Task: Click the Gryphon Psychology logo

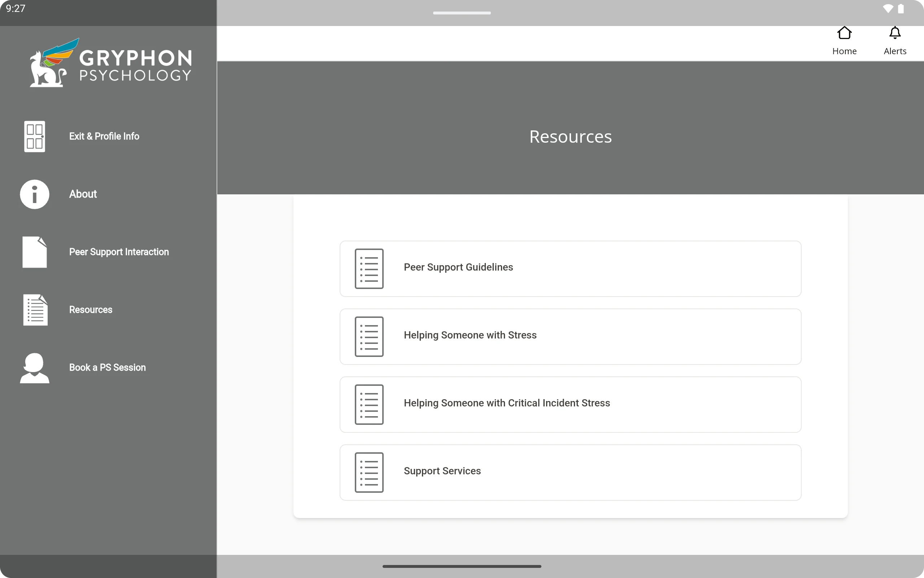Action: coord(111,62)
